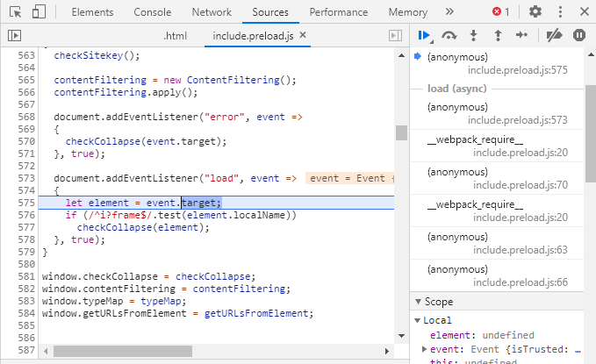Screen dimensions: 596x364
Task: Select the anonymous frame at include.preload.js:70
Action: tap(497, 178)
